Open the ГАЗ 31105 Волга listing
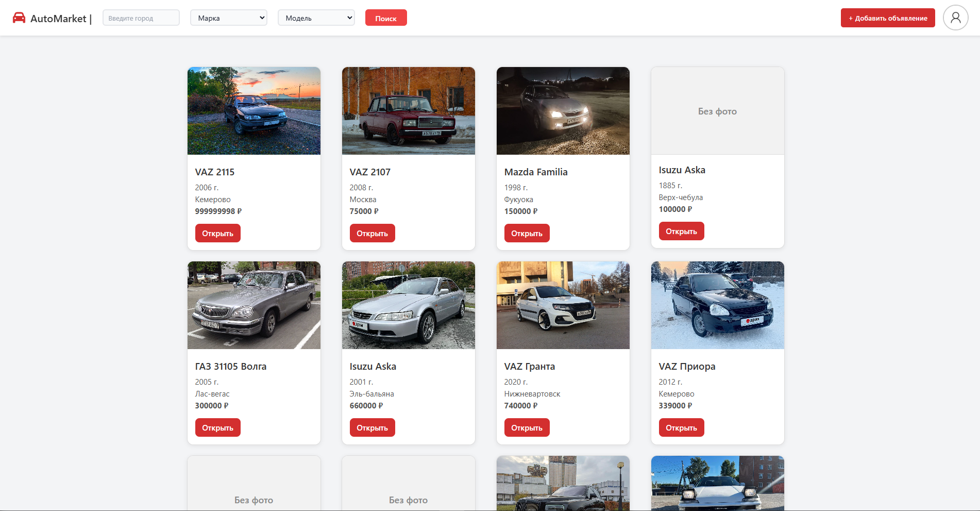The height and width of the screenshot is (511, 980). pyautogui.click(x=217, y=427)
